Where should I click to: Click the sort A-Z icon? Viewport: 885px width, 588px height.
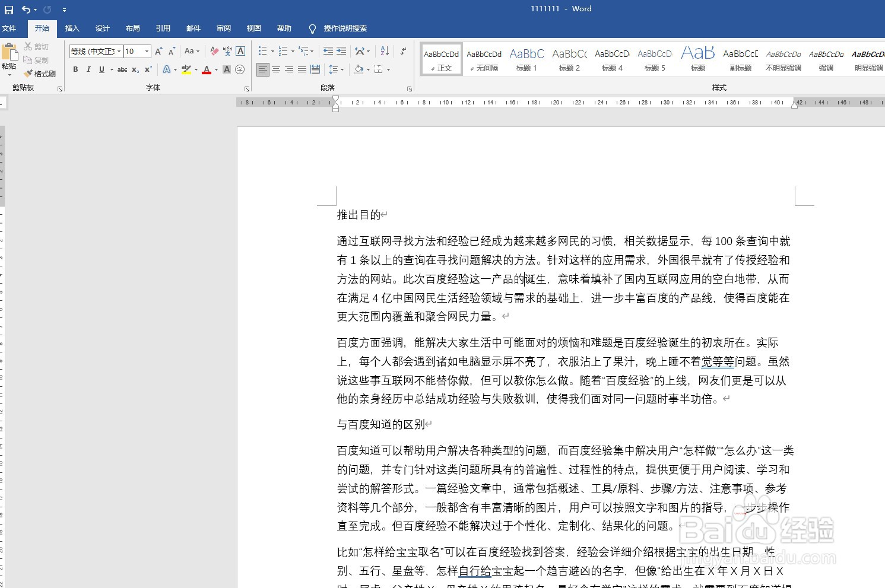(385, 52)
